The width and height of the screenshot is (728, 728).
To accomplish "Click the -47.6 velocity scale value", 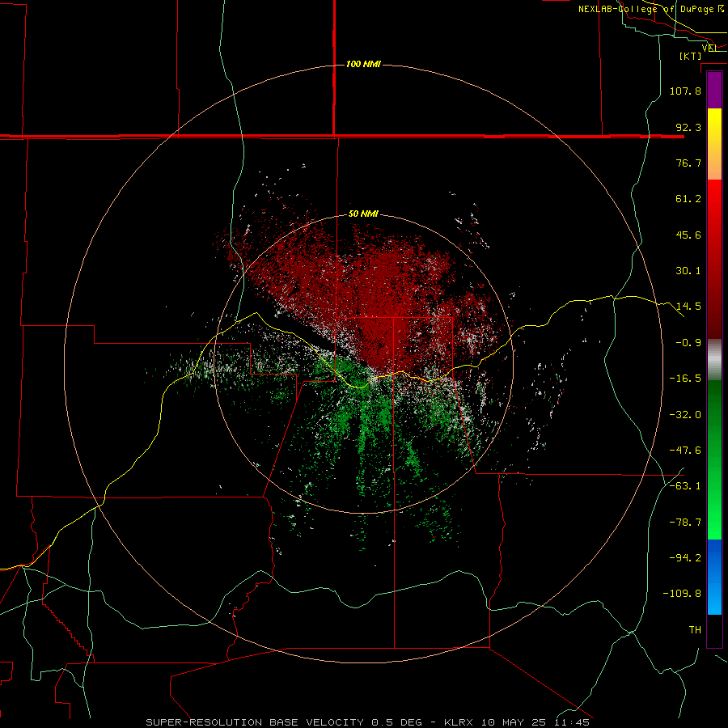I will 685,451.
